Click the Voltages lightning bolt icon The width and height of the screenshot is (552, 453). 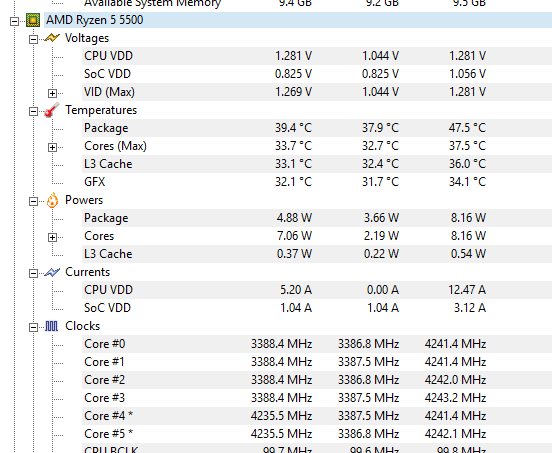(x=52, y=38)
